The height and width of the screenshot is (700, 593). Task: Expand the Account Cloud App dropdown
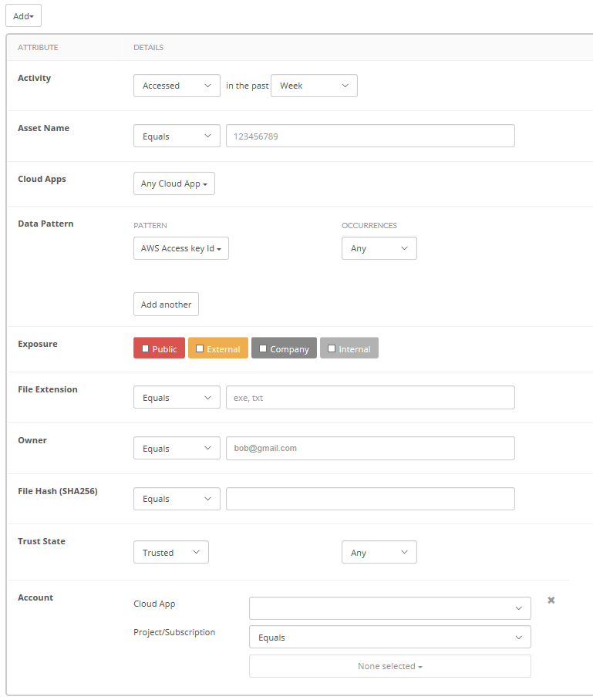pos(389,608)
